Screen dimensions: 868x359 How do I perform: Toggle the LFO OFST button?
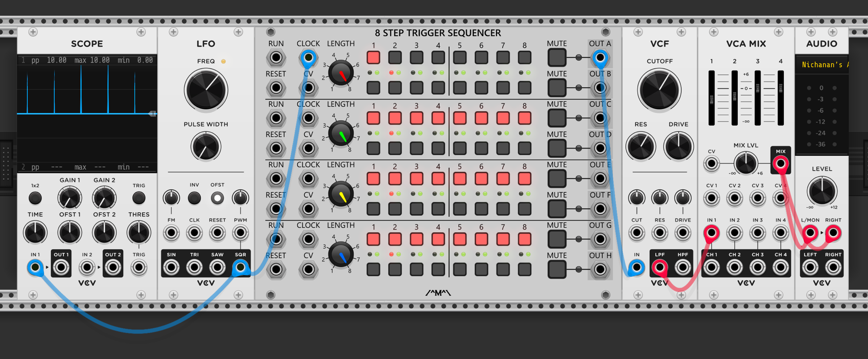[217, 198]
